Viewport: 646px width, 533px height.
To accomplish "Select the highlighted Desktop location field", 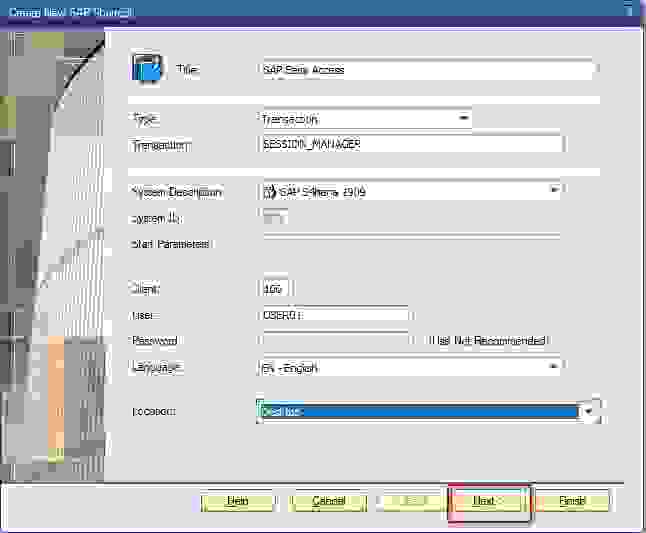I will [416, 411].
